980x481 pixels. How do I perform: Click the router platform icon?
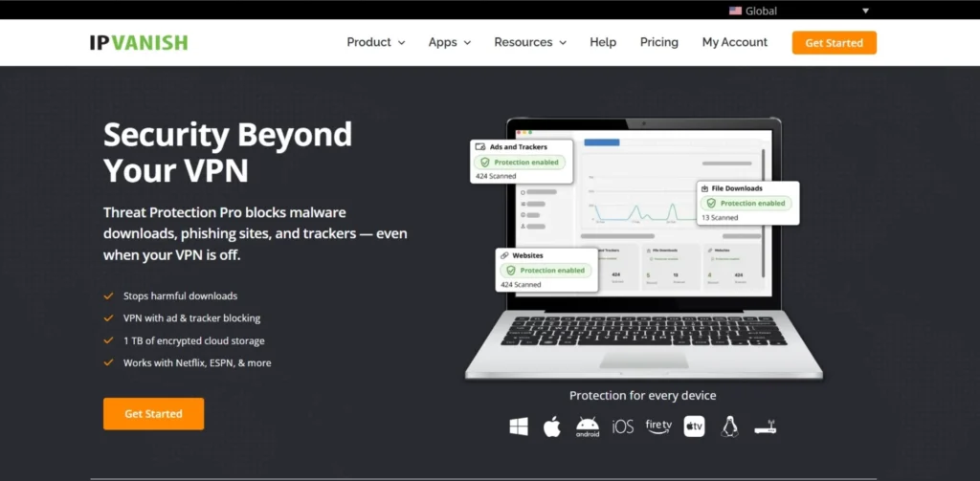(x=765, y=427)
